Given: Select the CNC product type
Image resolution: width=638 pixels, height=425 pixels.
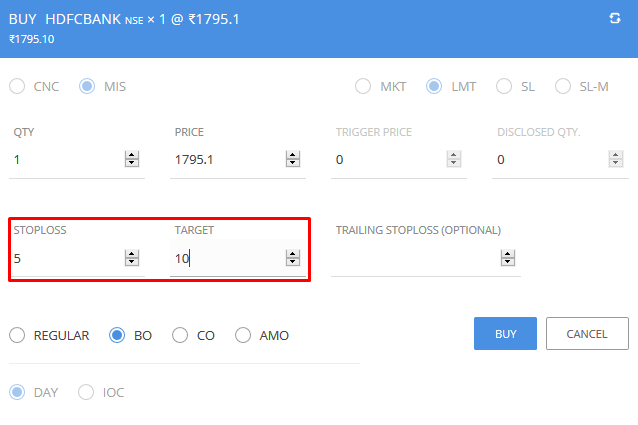Looking at the screenshot, I should pyautogui.click(x=17, y=86).
